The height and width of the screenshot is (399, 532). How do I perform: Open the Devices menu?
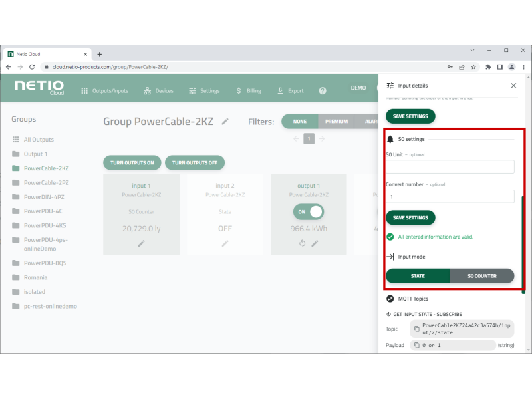(x=158, y=91)
